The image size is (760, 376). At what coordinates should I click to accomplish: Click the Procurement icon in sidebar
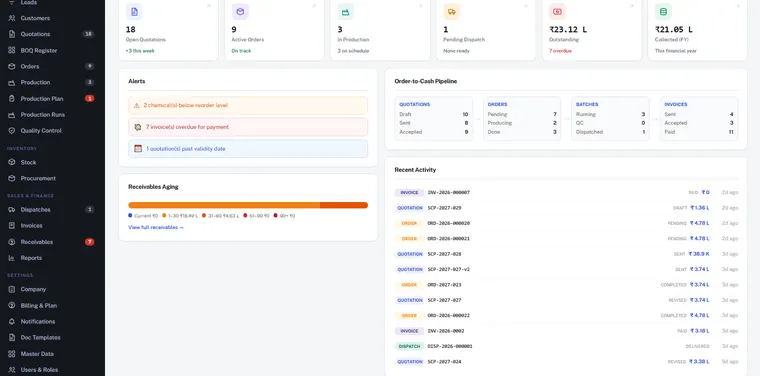pyautogui.click(x=12, y=178)
